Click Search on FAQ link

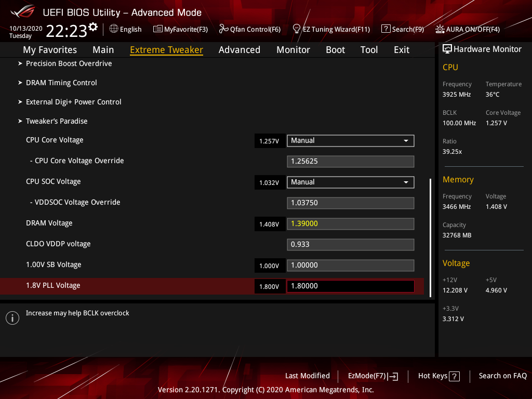(x=502, y=376)
